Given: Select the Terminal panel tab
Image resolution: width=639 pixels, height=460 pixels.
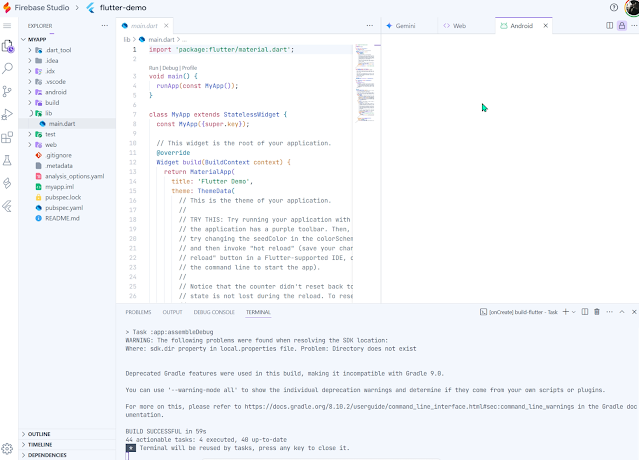Looking at the screenshot, I should point(258,312).
